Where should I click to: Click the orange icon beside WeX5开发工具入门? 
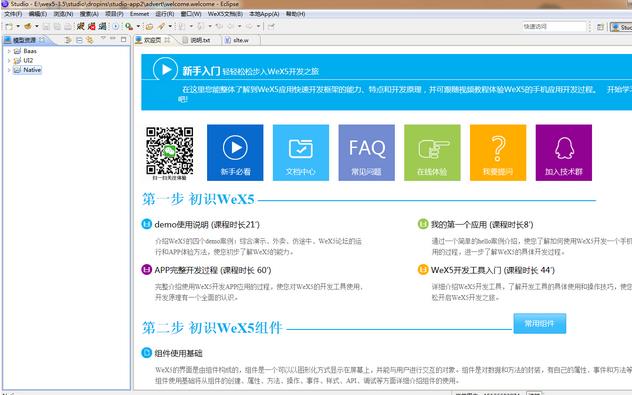[423, 270]
